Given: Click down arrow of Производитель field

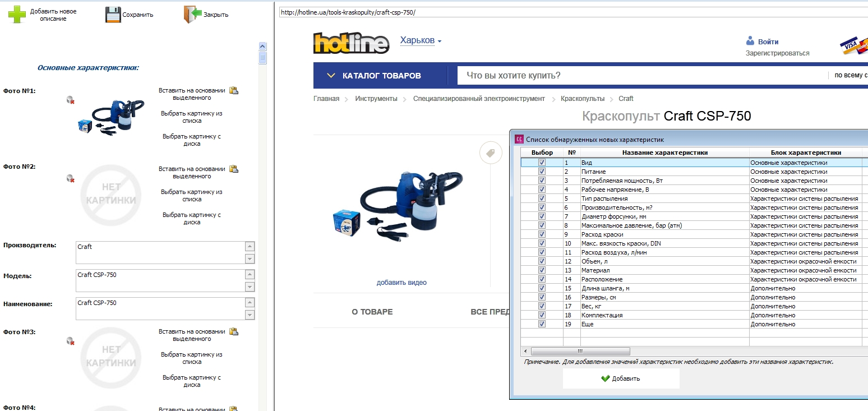Looking at the screenshot, I should click(x=250, y=258).
